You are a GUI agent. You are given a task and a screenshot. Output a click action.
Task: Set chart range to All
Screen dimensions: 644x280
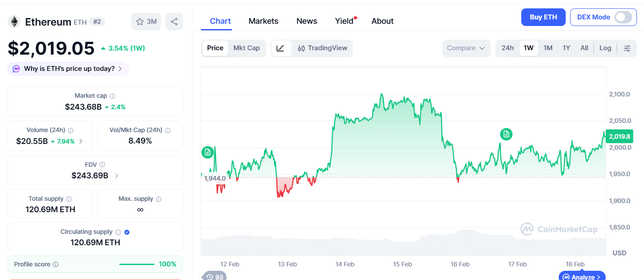584,48
